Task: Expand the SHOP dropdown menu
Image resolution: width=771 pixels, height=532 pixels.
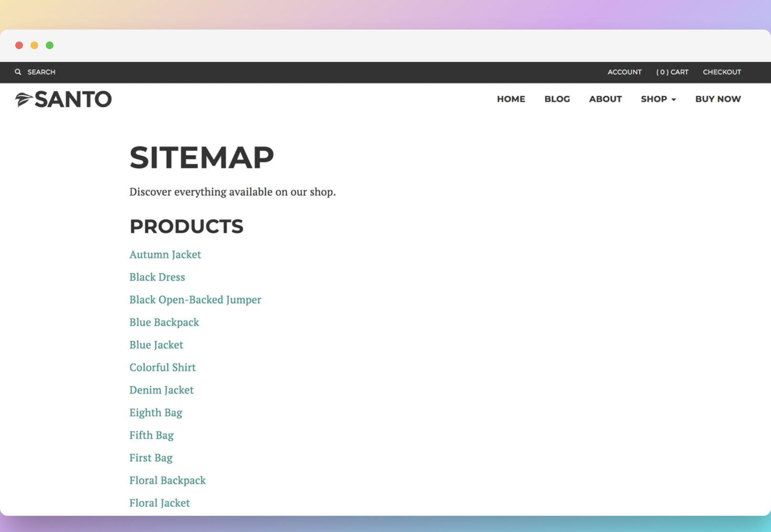Action: 658,99
